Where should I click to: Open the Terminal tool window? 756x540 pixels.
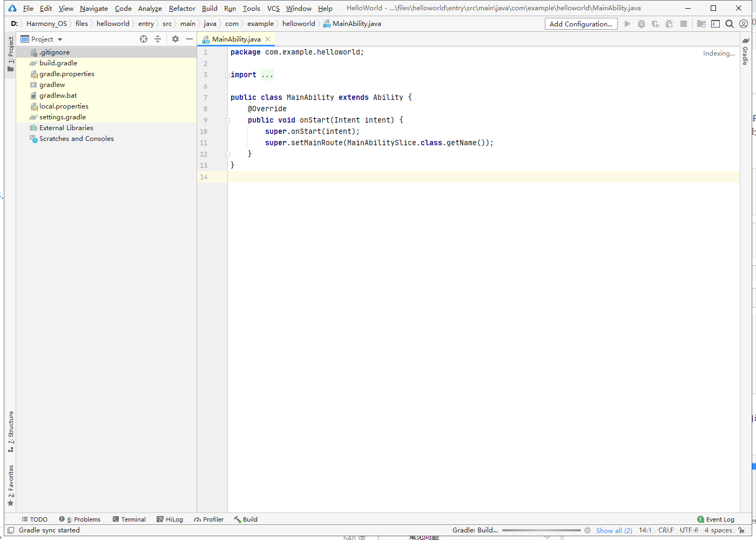129,519
